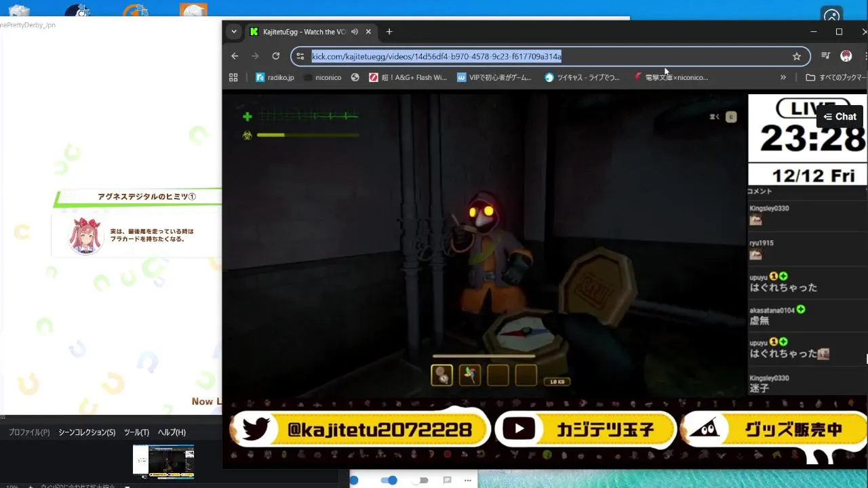Open シーンコレクション(S) menu in OBS
This screenshot has width=868, height=488.
(87, 432)
